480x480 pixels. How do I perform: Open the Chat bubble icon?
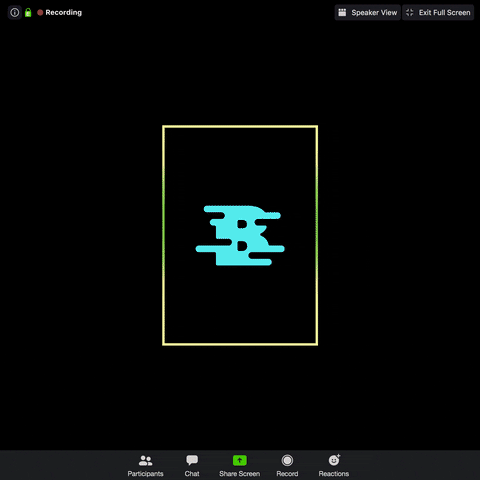pos(192,460)
